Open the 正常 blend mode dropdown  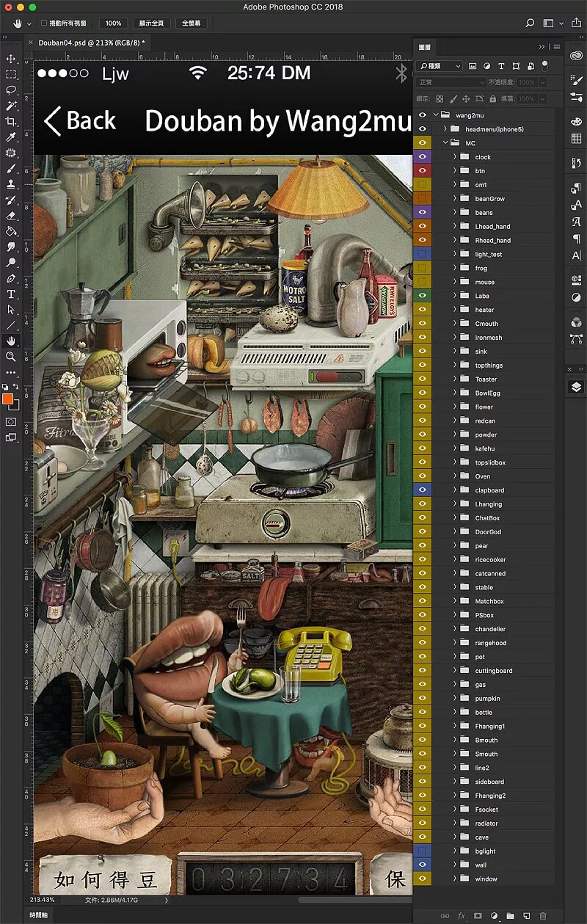tap(451, 83)
